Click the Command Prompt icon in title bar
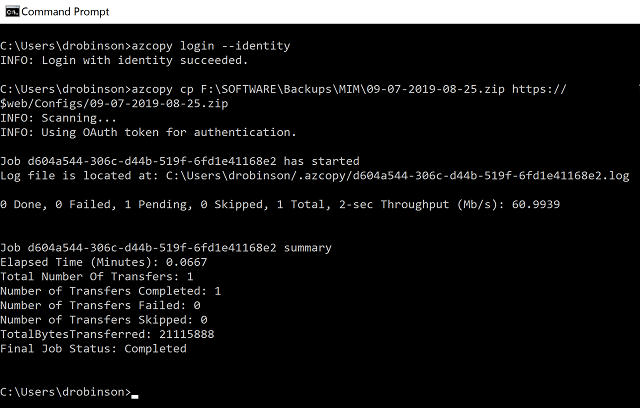 (x=12, y=11)
